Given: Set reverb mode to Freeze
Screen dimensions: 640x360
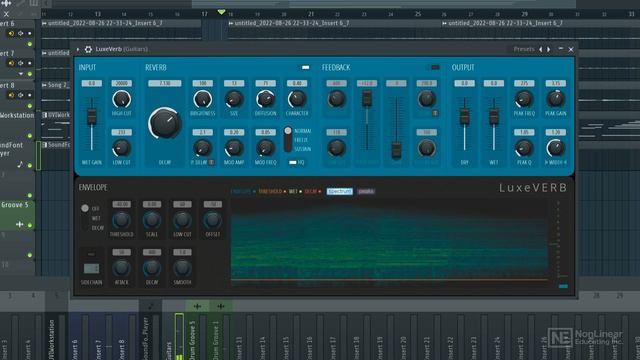Looking at the screenshot, I should click(x=301, y=140).
